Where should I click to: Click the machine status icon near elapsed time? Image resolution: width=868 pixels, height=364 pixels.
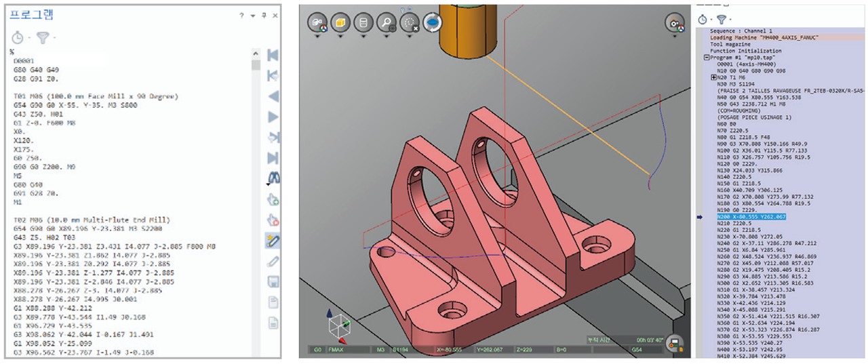coord(674,342)
